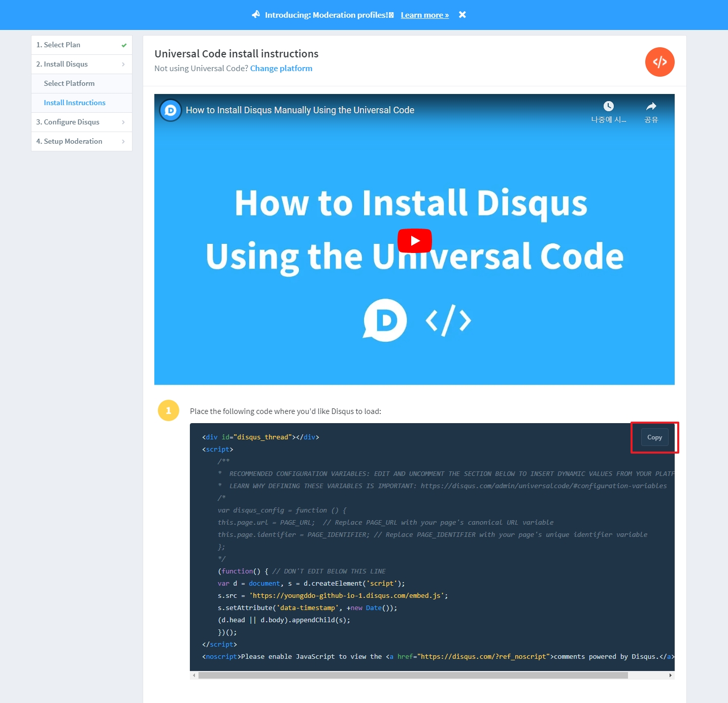This screenshot has height=703, width=728.
Task: Click the code scrollbar left arrow
Action: pyautogui.click(x=194, y=676)
